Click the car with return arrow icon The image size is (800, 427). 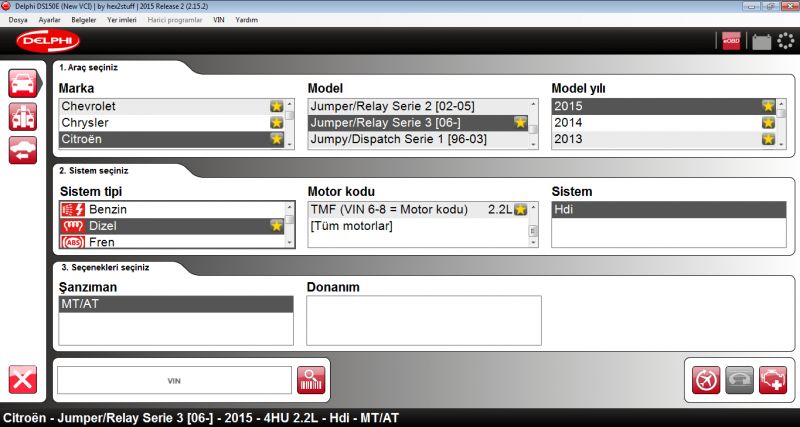(22, 150)
